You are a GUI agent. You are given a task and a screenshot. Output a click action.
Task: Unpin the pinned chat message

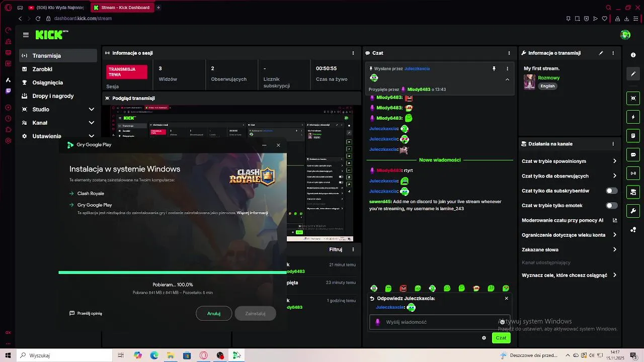tap(494, 68)
